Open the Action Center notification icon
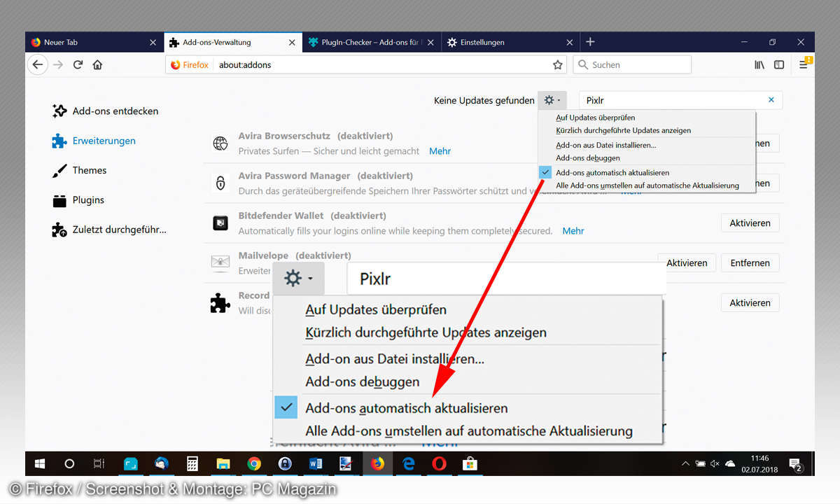 [x=794, y=463]
